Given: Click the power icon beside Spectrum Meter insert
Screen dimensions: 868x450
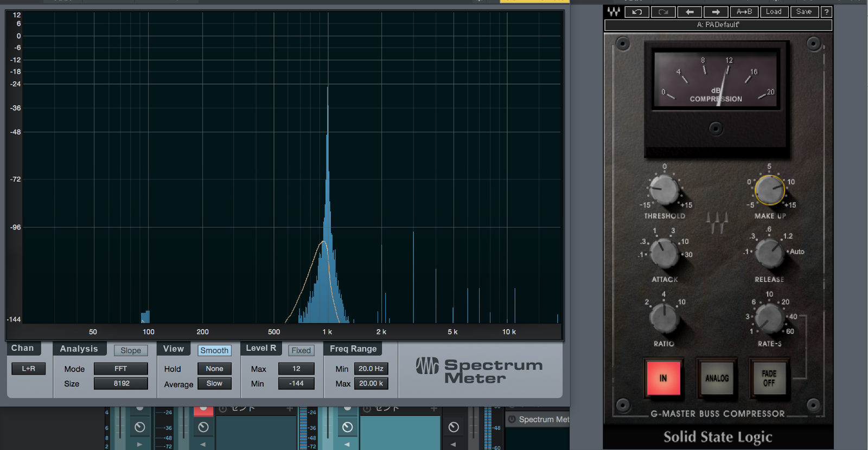Looking at the screenshot, I should (512, 419).
